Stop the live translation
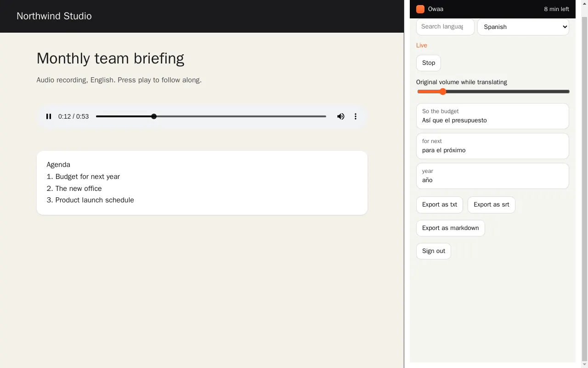Screen dimensions: 588x368 click(429, 63)
